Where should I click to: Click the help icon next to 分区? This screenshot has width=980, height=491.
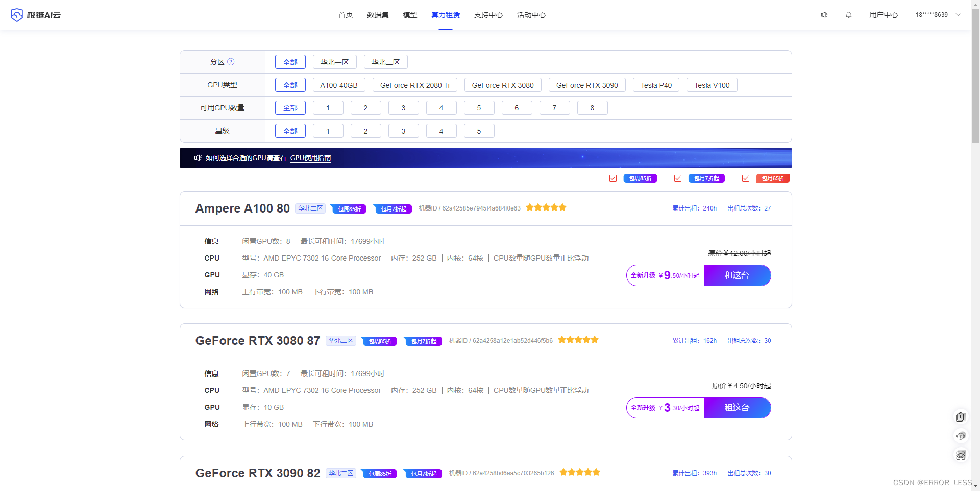click(x=231, y=62)
